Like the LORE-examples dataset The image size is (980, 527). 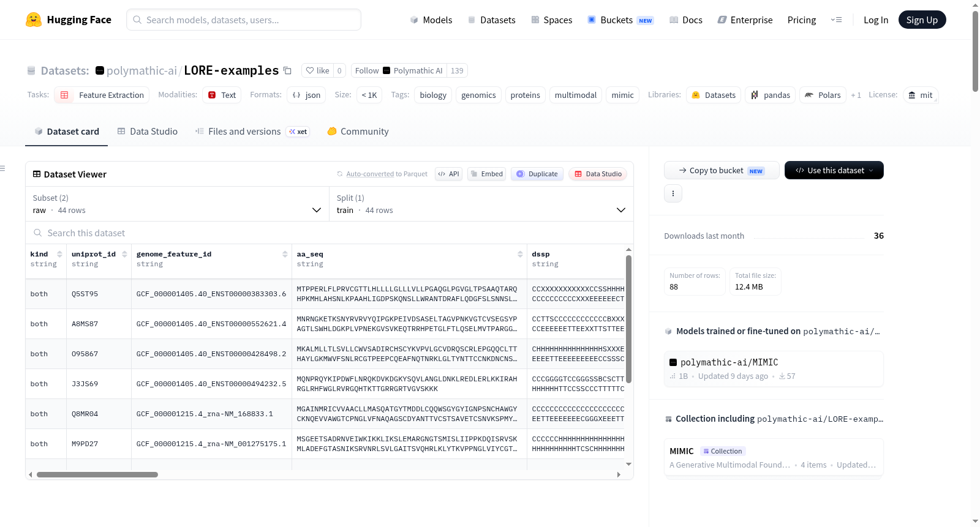tap(318, 70)
